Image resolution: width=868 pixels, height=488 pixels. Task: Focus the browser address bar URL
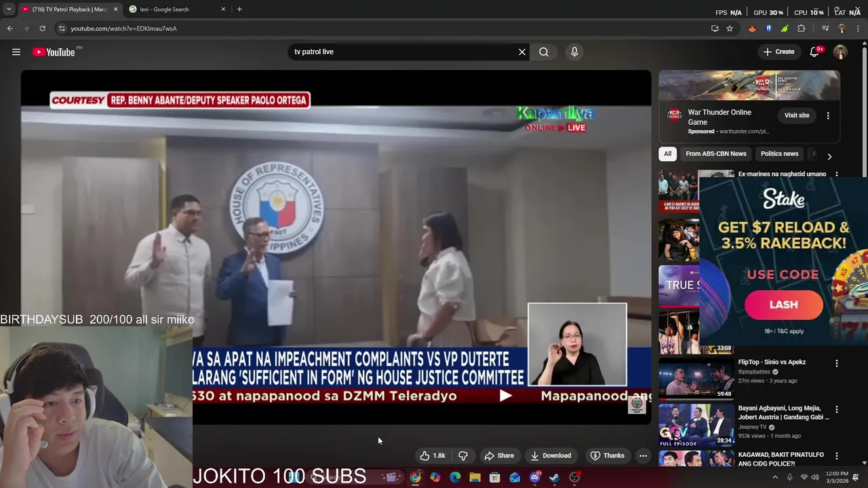click(x=123, y=28)
